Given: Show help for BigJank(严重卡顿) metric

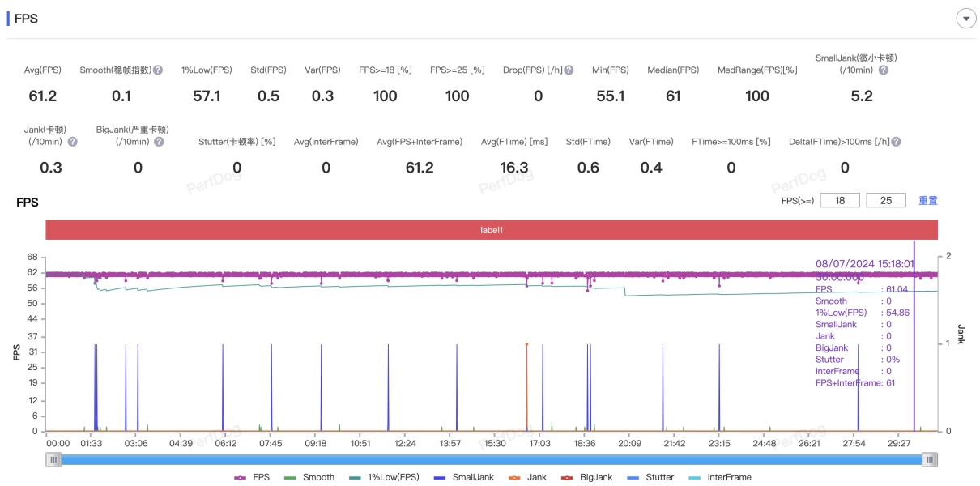Looking at the screenshot, I should [159, 142].
